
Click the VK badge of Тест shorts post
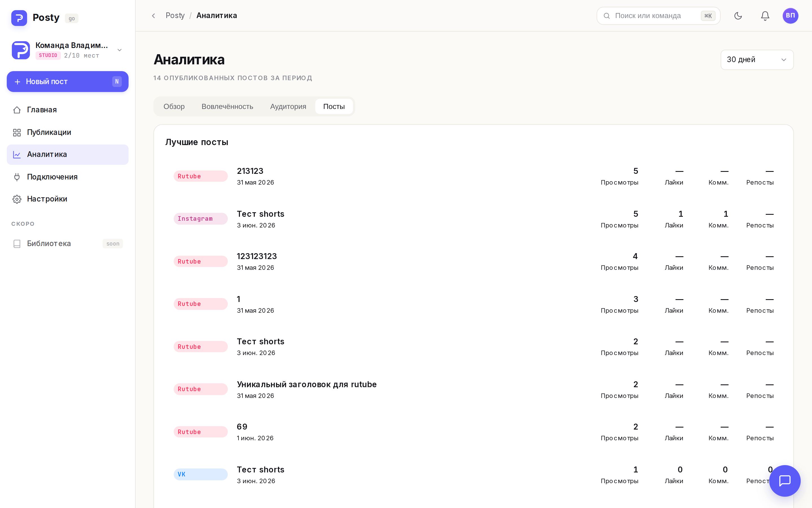[201, 474]
